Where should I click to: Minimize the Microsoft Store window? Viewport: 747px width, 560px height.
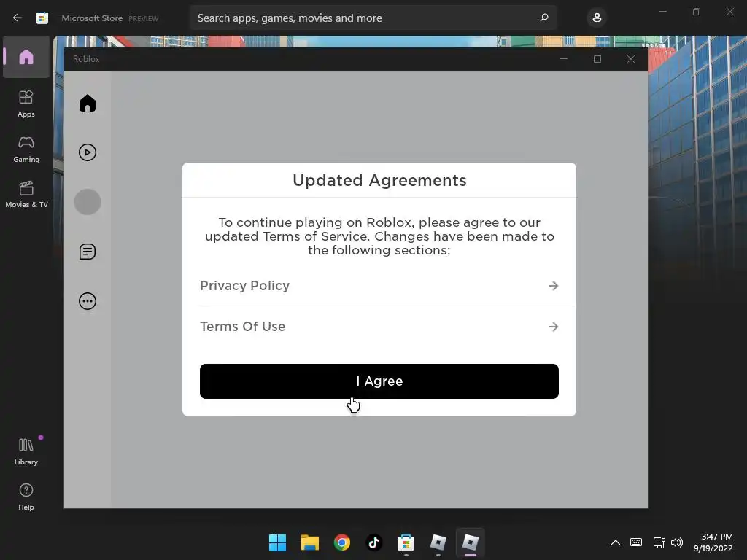(x=663, y=12)
